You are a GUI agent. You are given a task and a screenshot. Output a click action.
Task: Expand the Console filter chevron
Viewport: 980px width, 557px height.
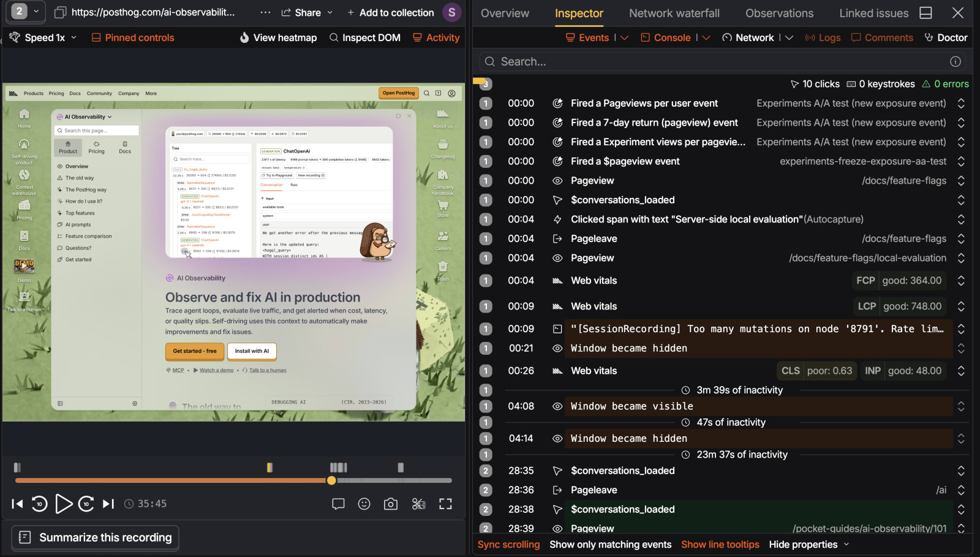[706, 37]
